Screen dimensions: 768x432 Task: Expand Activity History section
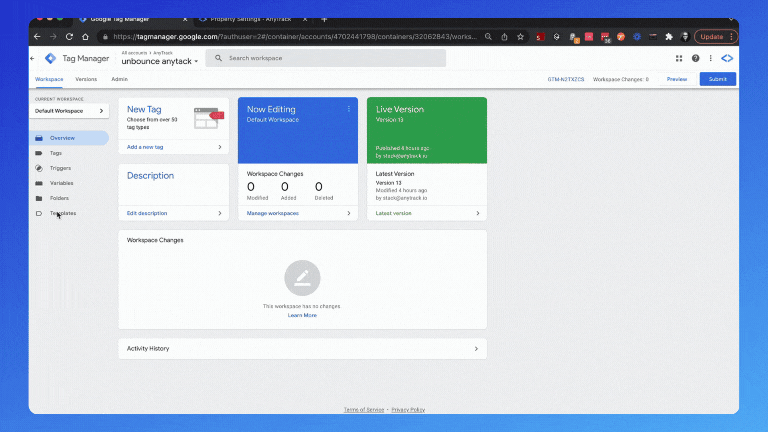[303, 349]
